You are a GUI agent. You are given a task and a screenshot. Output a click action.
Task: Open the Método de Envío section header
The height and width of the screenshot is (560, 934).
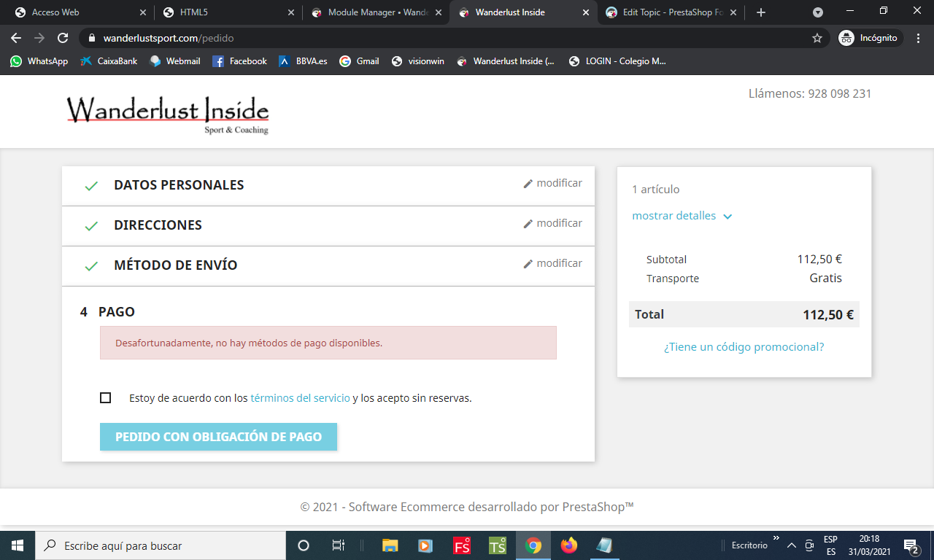click(x=176, y=265)
